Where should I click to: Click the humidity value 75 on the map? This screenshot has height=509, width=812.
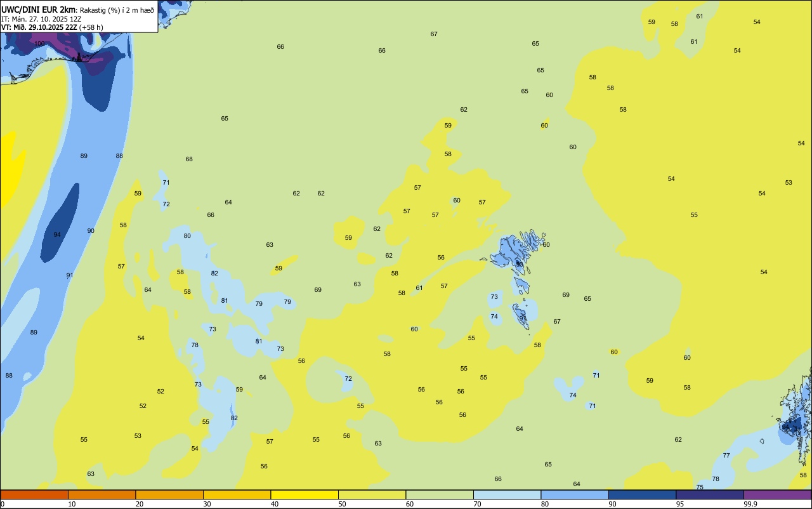[x=700, y=487]
